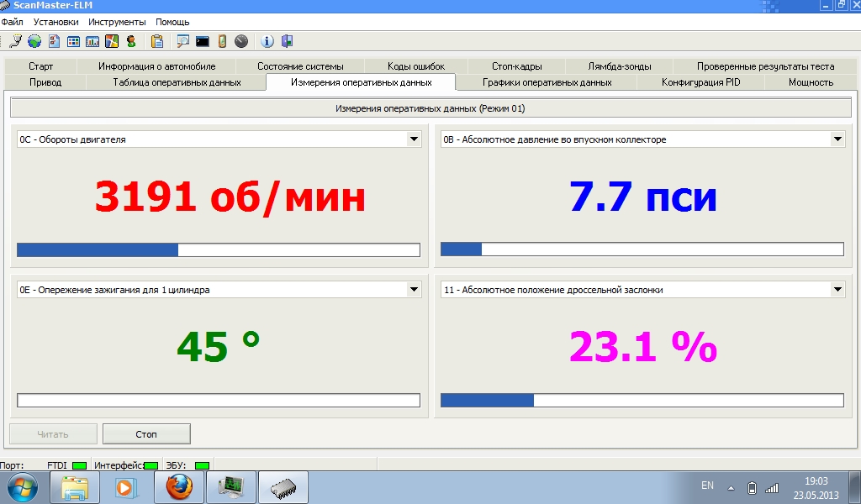Expand the 'Обороты двигателя' PID dropdown

[x=414, y=139]
